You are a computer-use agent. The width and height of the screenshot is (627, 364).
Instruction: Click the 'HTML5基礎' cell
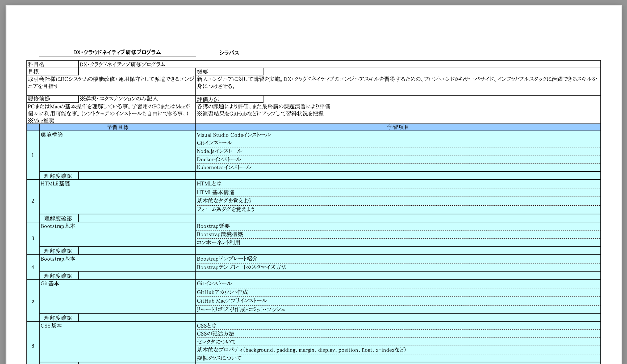point(55,184)
